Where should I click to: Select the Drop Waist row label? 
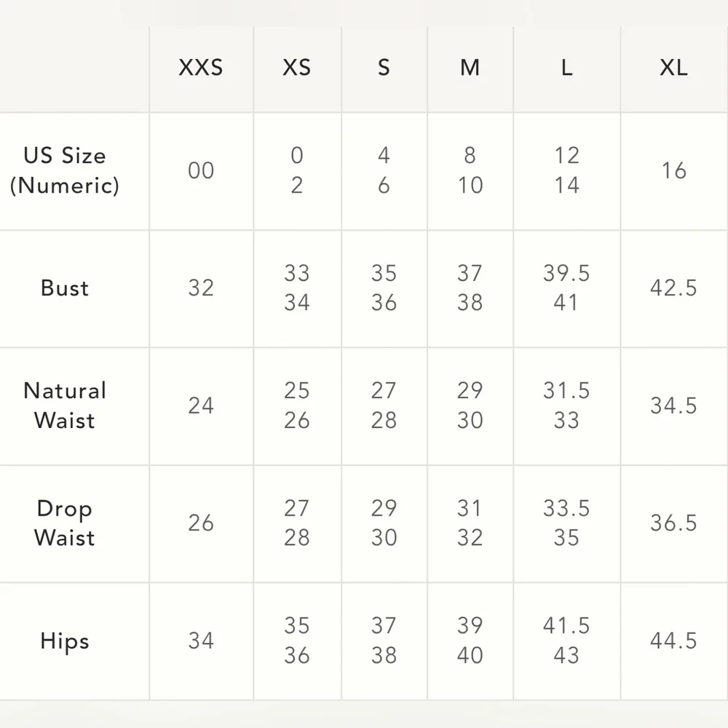(x=65, y=523)
